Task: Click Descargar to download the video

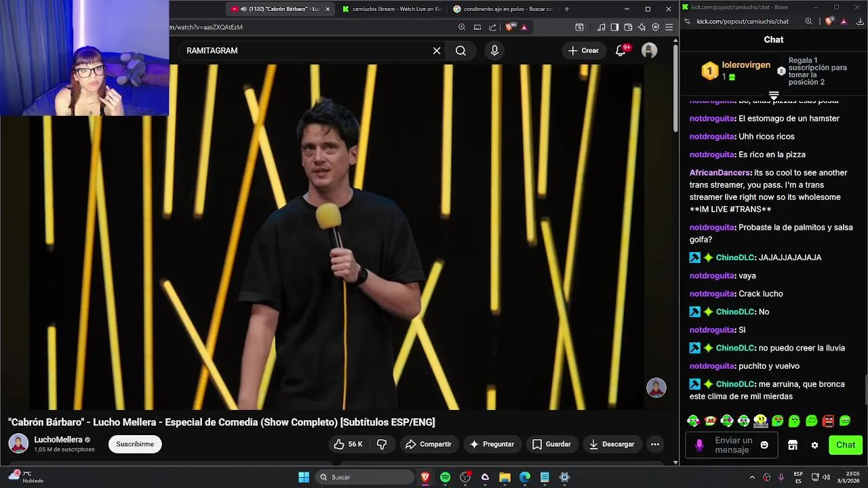Action: (x=611, y=445)
